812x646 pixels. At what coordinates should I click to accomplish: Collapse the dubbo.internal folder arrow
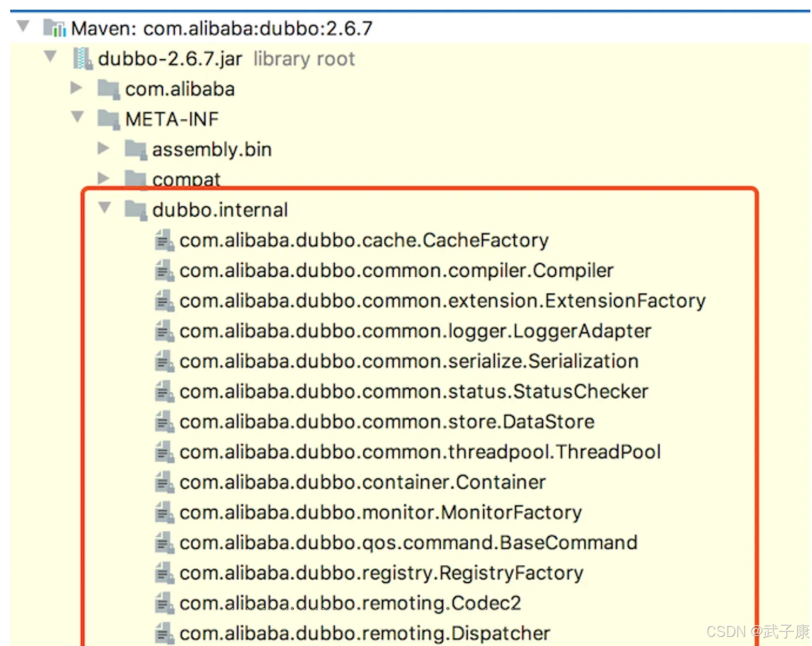click(105, 208)
